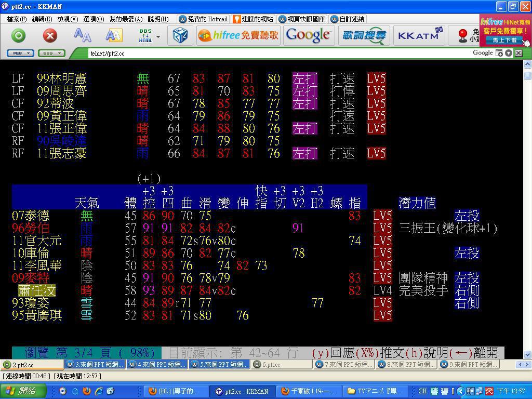This screenshot has width=532, height=399.
Task: Open the 我的最愛(A) menu
Action: pos(126,19)
